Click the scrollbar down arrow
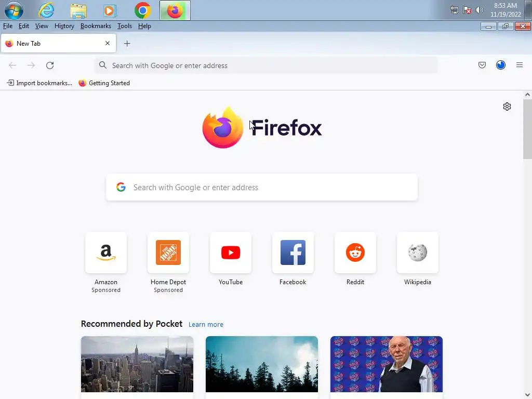The height and width of the screenshot is (399, 532). tap(527, 395)
